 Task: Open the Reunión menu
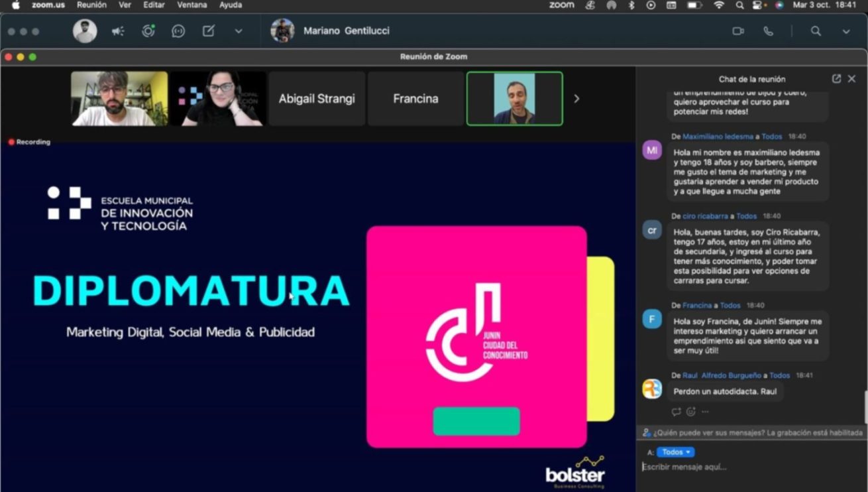[91, 5]
